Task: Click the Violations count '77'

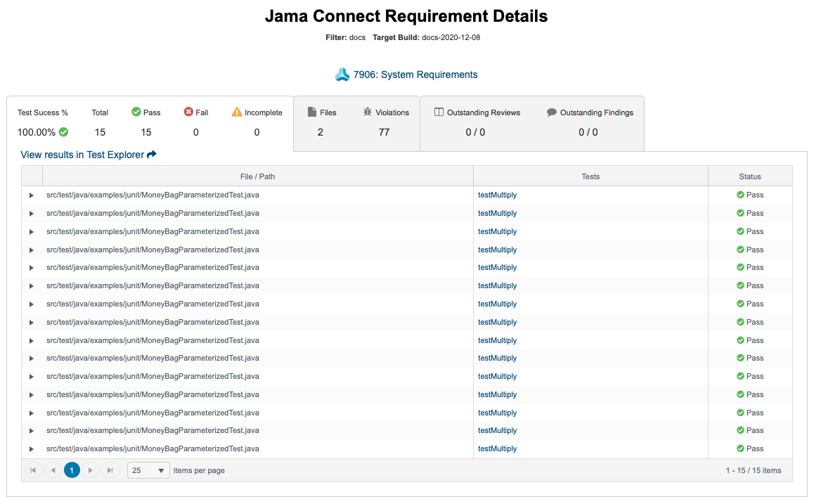Action: 385,132
